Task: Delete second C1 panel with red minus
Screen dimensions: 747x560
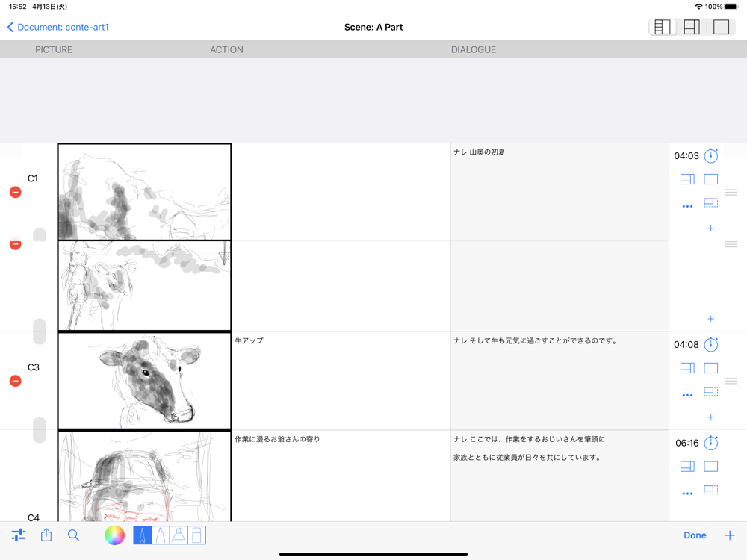Action: [x=15, y=245]
